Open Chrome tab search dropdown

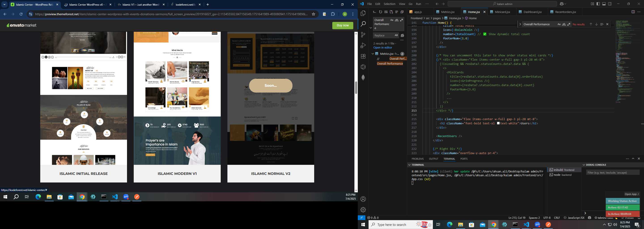4,4
